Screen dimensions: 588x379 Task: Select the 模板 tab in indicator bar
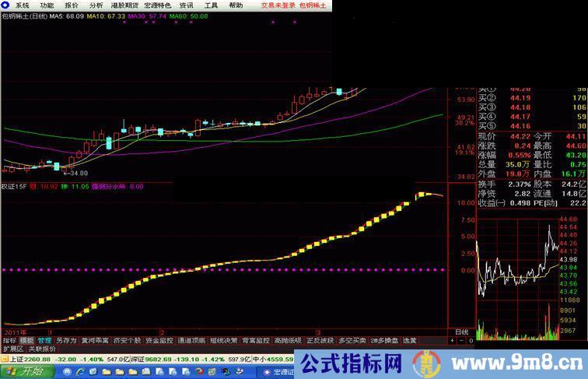pos(26,340)
